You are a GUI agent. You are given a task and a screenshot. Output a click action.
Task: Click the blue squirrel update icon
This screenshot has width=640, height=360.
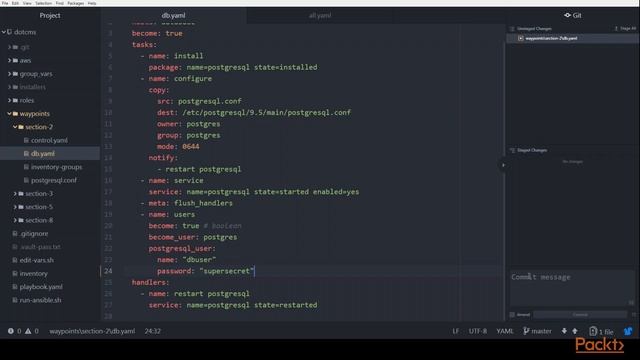[628, 331]
